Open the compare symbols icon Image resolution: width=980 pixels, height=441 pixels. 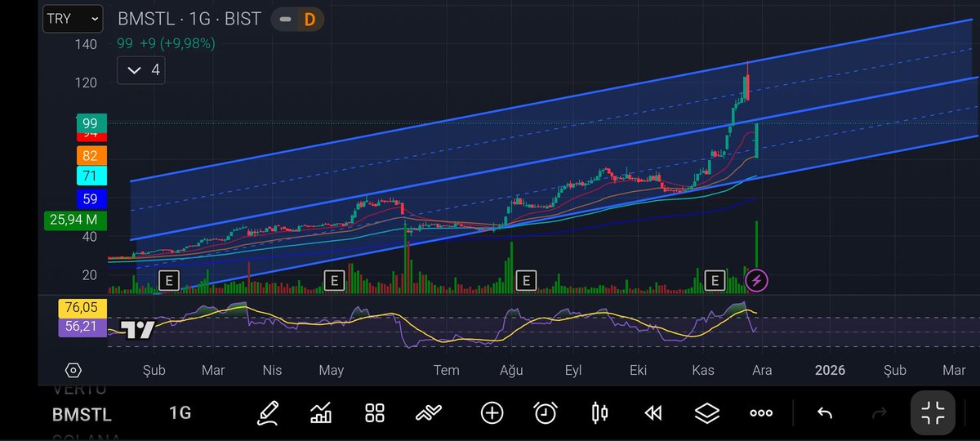click(429, 413)
